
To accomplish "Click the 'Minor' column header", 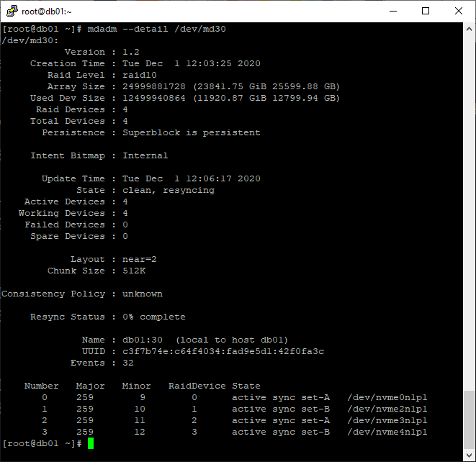I will (x=136, y=386).
